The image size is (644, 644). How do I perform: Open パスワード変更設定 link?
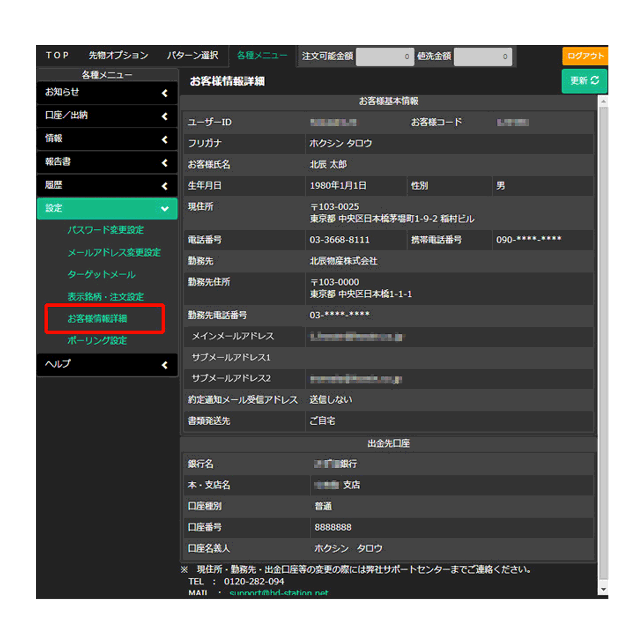105,230
